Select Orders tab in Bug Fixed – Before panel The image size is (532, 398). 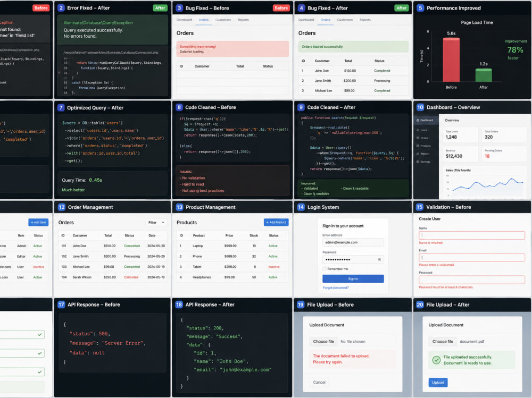(x=204, y=20)
